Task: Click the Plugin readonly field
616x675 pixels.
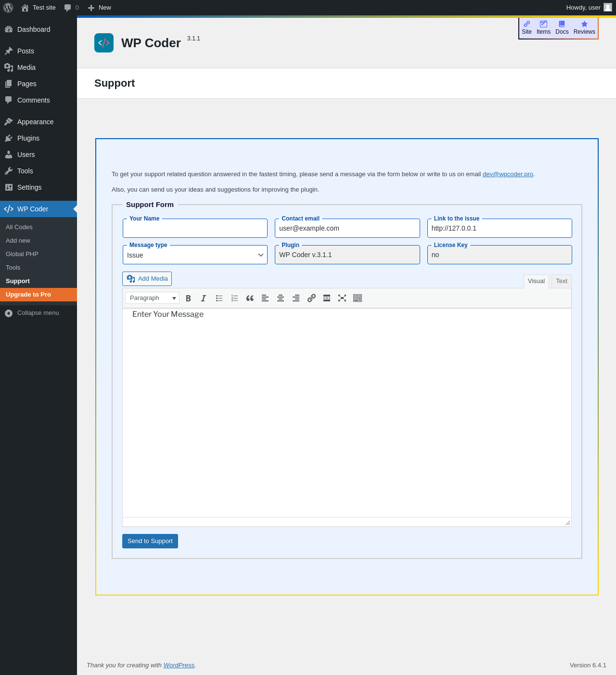Action: click(x=347, y=255)
